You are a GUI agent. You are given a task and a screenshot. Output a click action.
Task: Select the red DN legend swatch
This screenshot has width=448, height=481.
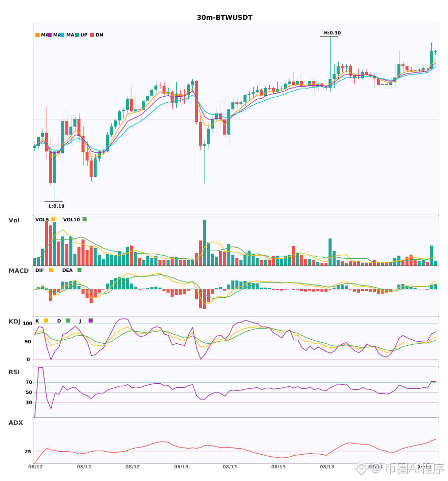92,35
